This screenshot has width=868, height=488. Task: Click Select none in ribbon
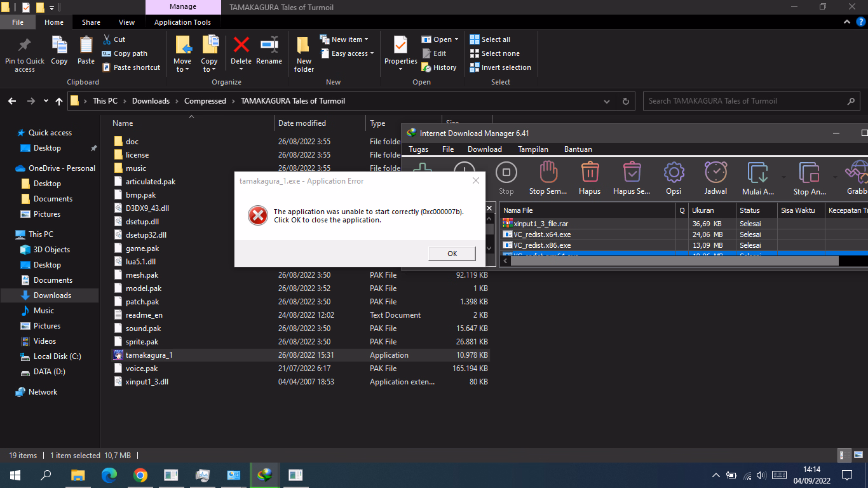(x=494, y=53)
